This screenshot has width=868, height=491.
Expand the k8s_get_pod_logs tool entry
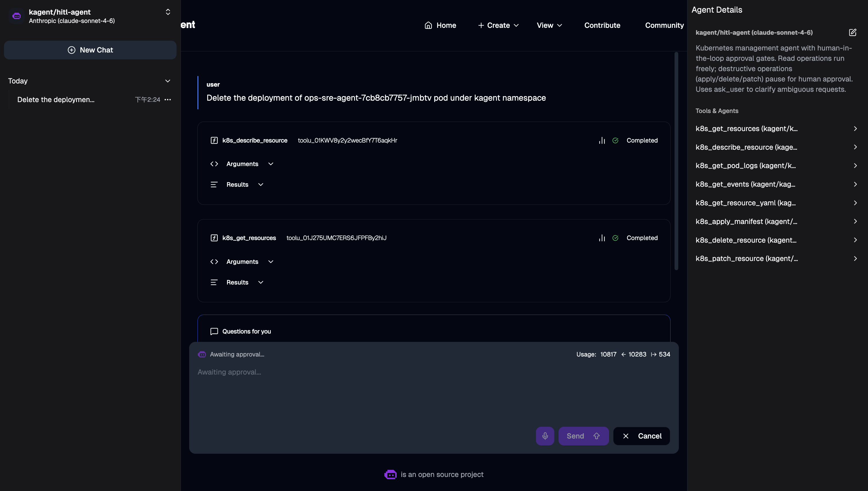[776, 165]
